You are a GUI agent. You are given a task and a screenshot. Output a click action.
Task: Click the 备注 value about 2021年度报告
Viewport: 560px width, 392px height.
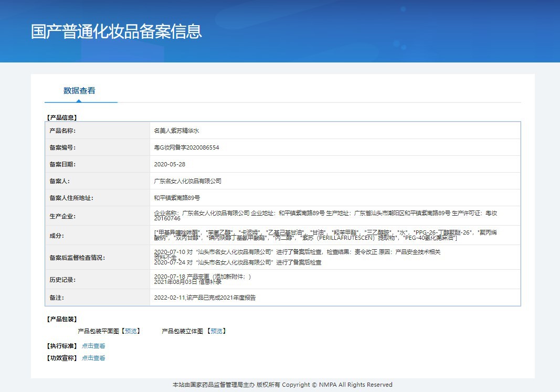pos(205,298)
